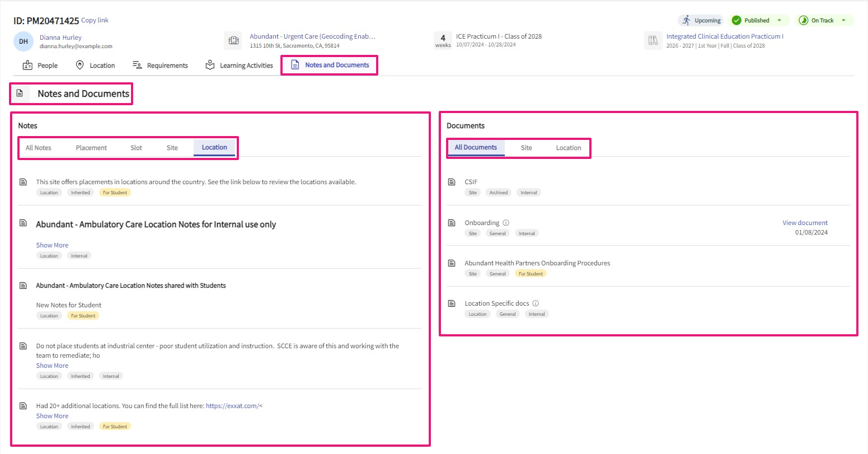Click the building icon beside Abundant Urgent Care

click(233, 40)
